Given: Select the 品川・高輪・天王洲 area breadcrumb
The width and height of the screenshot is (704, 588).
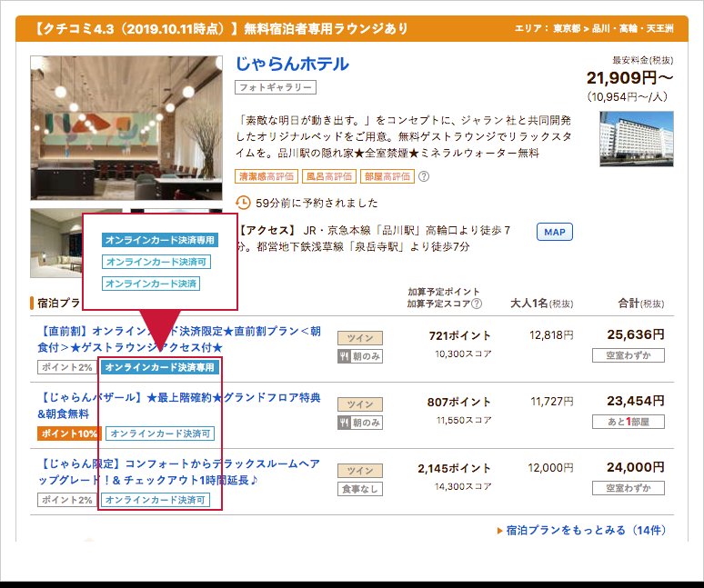Looking at the screenshot, I should (x=633, y=28).
